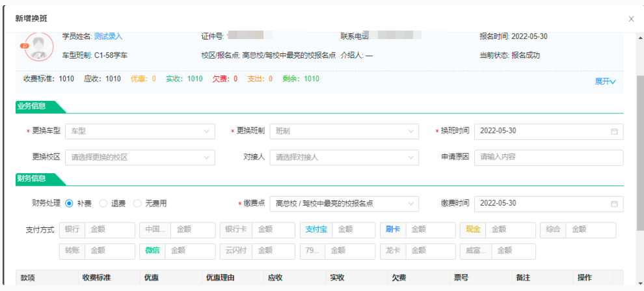Click the 刷卡 payment method label
The height and width of the screenshot is (291, 644).
(x=392, y=230)
